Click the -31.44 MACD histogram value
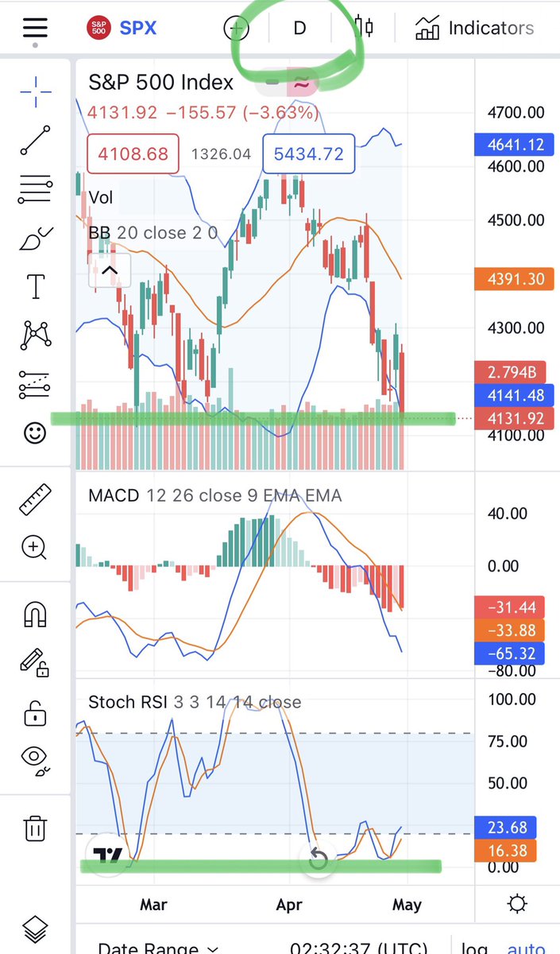This screenshot has height=954, width=560. (x=508, y=607)
